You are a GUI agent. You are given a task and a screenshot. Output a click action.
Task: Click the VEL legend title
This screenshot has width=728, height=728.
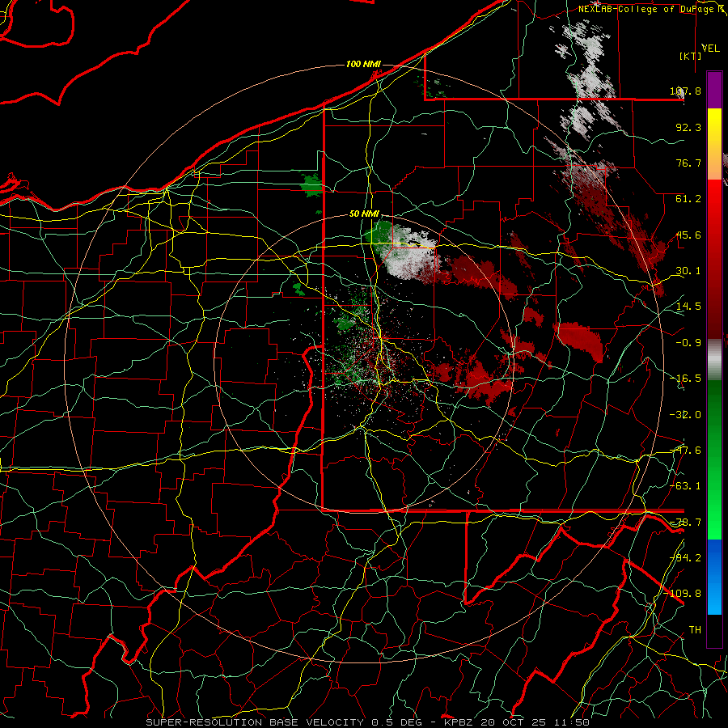[x=710, y=48]
